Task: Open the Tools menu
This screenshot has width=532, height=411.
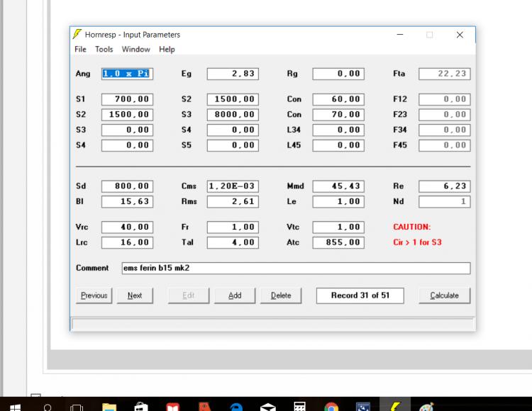Action: pyautogui.click(x=104, y=50)
